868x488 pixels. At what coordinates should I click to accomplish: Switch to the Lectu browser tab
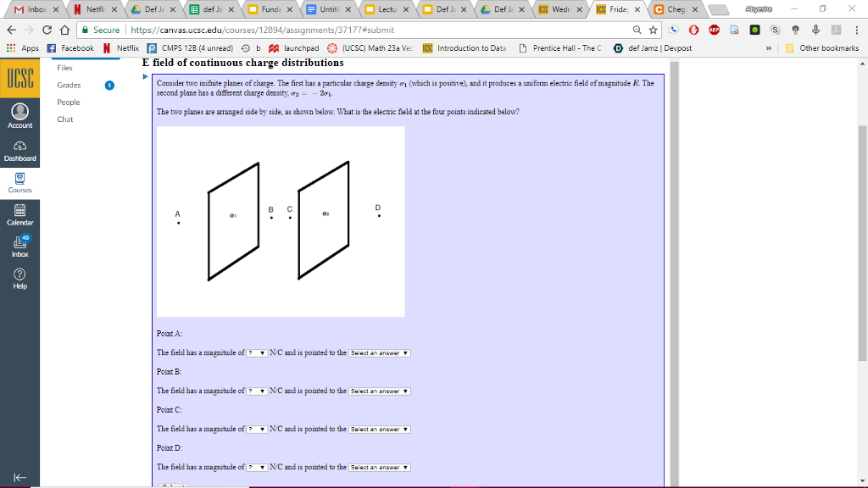point(387,9)
